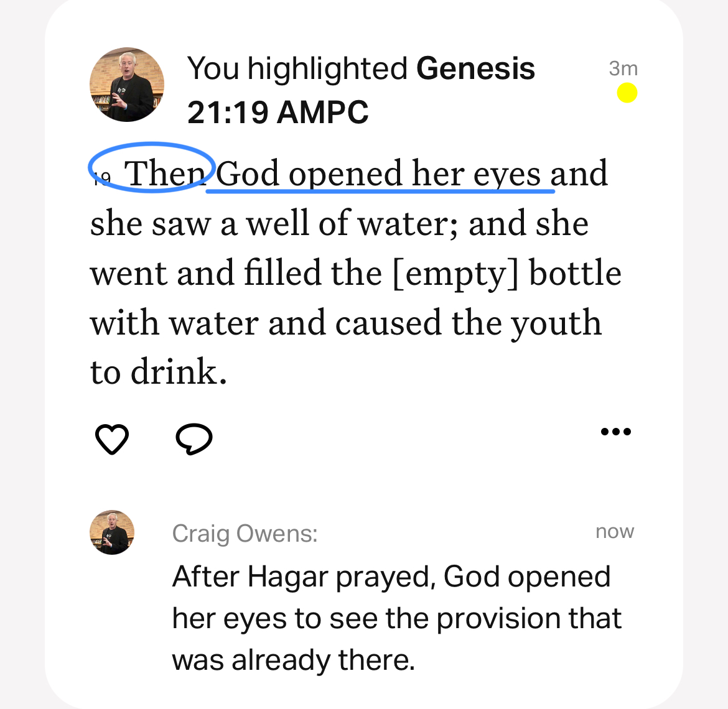The height and width of the screenshot is (709, 728).
Task: Click the yellow highlight color dot
Action: coord(627,93)
